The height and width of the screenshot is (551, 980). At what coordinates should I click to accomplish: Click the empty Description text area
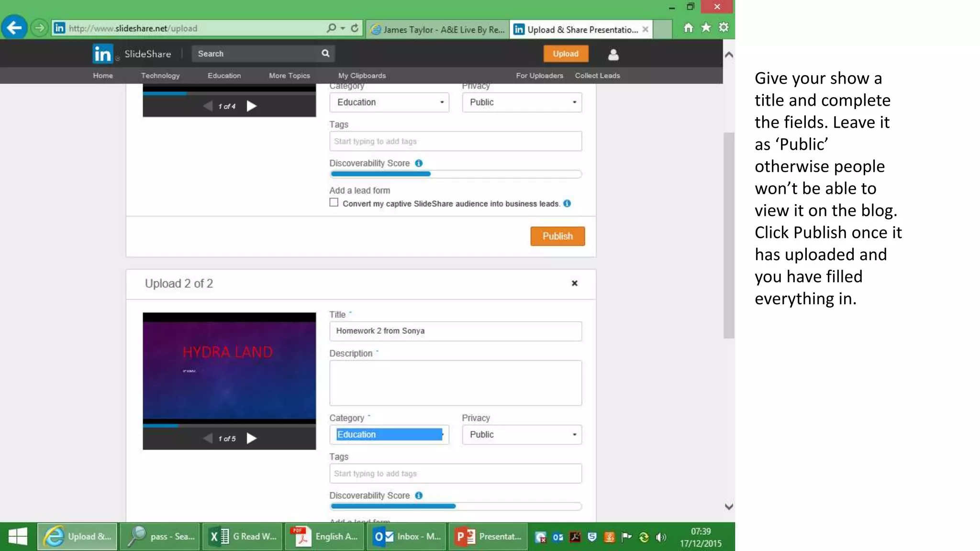click(455, 383)
